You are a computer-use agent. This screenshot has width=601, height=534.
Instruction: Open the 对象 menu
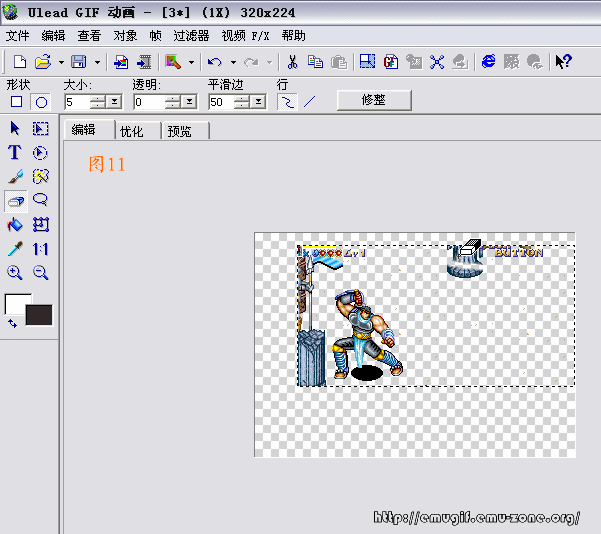125,36
